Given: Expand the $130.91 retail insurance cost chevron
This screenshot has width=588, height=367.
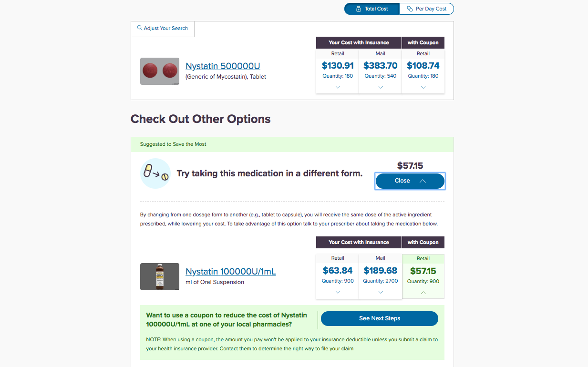Looking at the screenshot, I should (338, 87).
